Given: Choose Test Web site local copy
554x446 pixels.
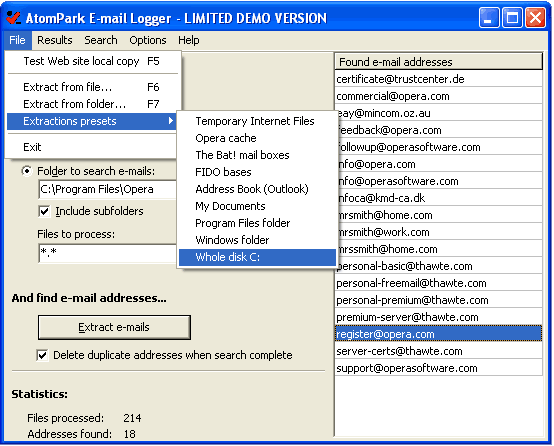Looking at the screenshot, I should 93,61.
